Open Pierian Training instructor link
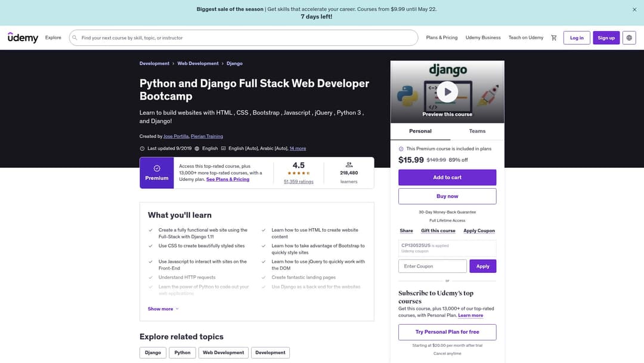This screenshot has width=644, height=363. (x=207, y=136)
